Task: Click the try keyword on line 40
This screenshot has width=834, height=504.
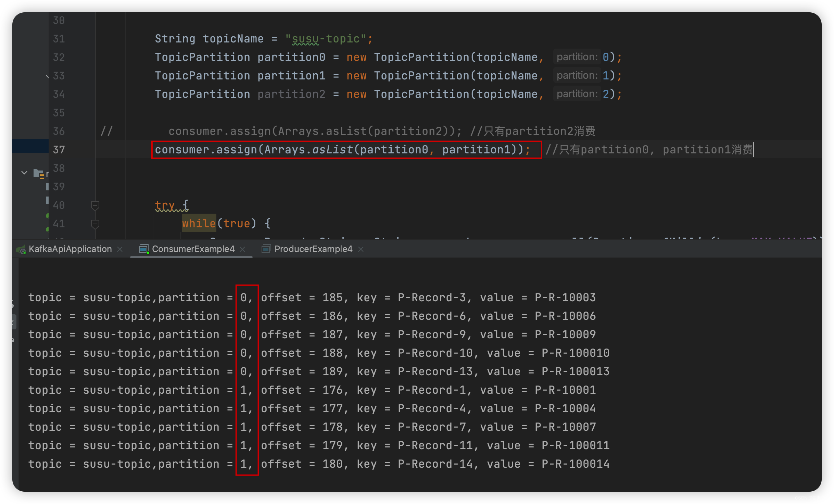Action: coord(165,205)
